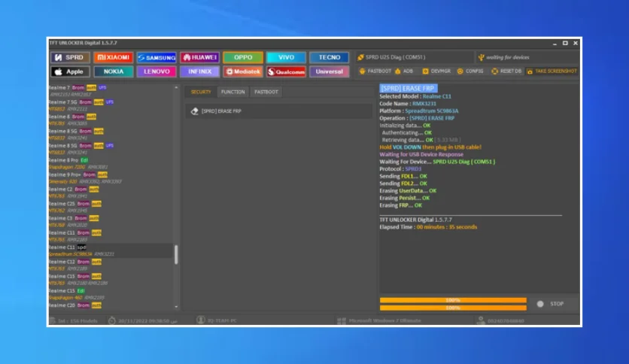Click the 156 Models status entry
Viewport: 629px width, 364px height.
74,320
